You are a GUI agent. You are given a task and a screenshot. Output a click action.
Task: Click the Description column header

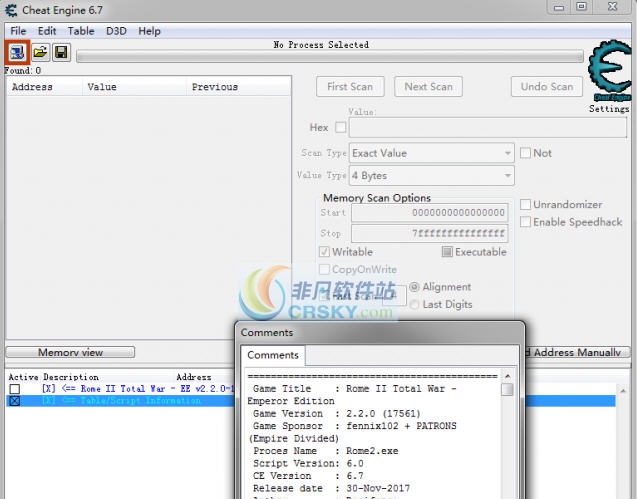(x=71, y=377)
